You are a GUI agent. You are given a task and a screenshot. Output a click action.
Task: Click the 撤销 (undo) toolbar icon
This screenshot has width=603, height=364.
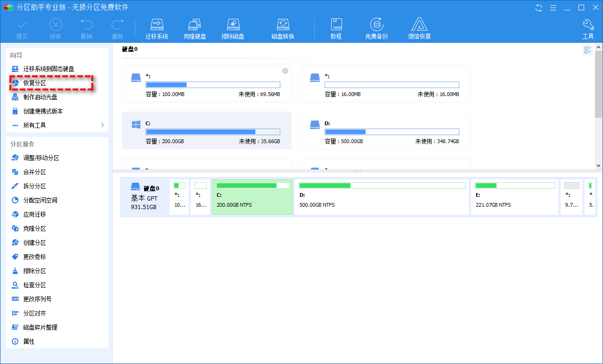(x=86, y=24)
